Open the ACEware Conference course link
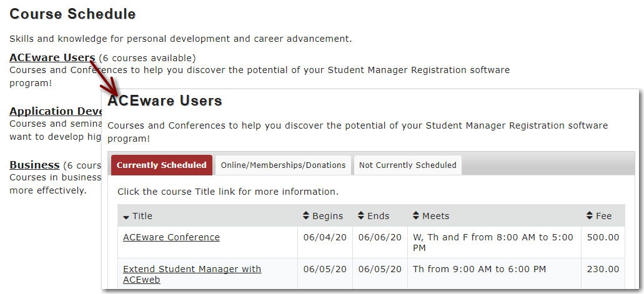This screenshot has height=294, width=644. click(171, 237)
